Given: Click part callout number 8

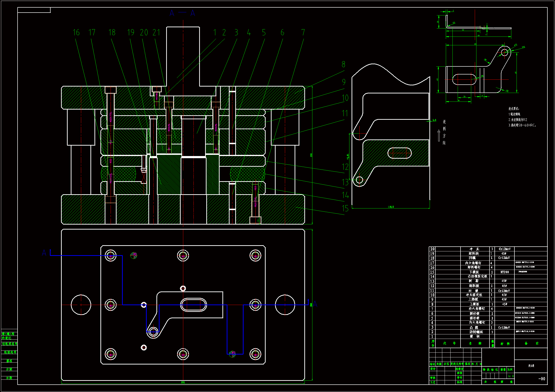Looking at the screenshot, I should (343, 65).
